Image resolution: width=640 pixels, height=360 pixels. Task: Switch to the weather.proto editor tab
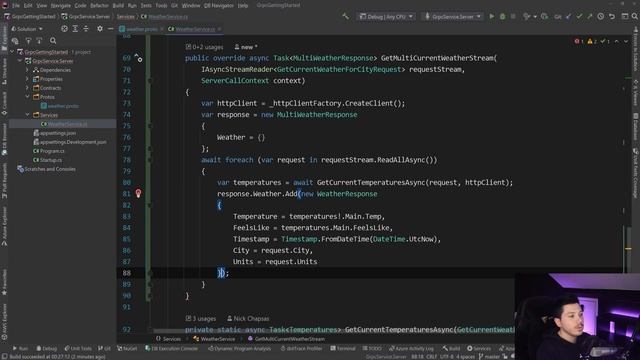[142, 29]
